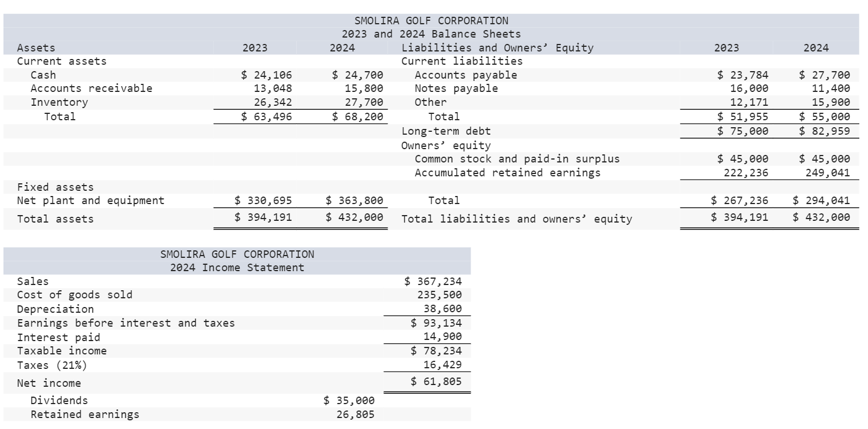Click the "Net plant and equipment" label
The width and height of the screenshot is (868, 429).
(x=91, y=201)
